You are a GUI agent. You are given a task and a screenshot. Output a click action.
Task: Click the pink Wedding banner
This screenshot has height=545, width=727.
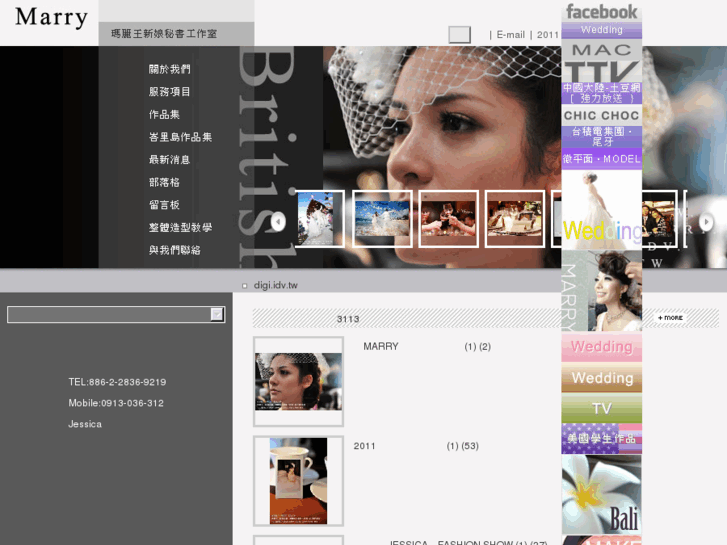click(x=601, y=346)
